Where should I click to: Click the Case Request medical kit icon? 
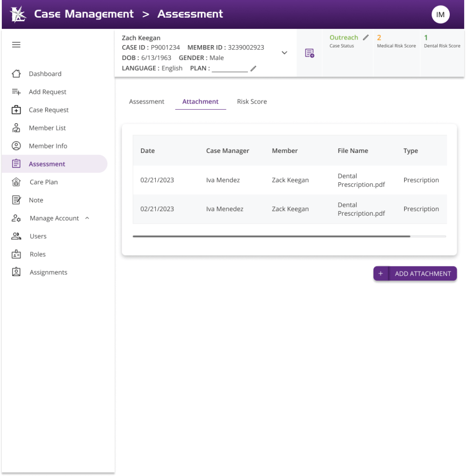(x=16, y=110)
